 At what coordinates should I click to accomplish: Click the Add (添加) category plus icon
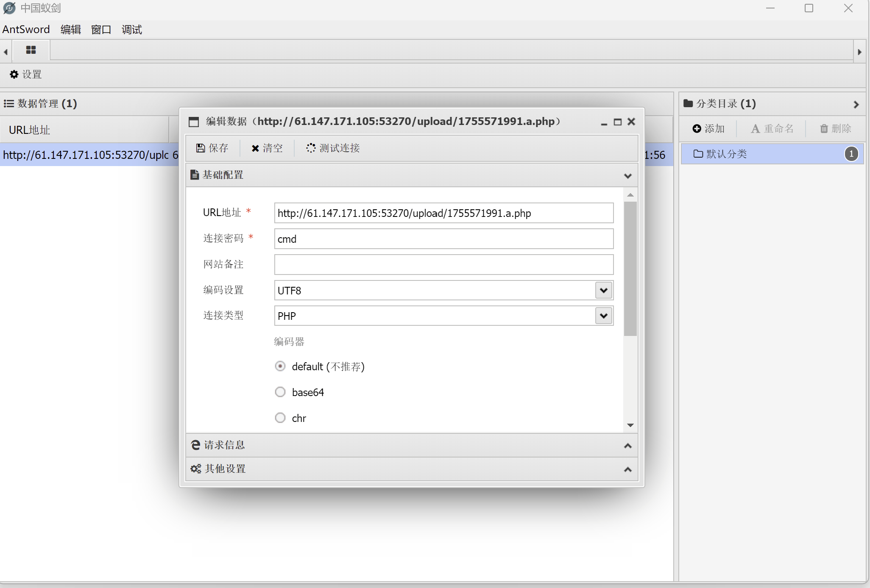click(x=697, y=128)
